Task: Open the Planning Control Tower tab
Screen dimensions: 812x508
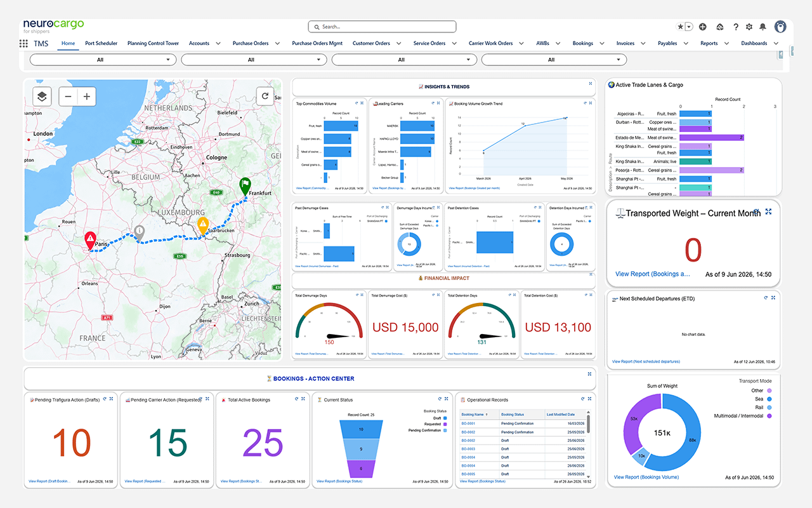Action: [x=153, y=44]
